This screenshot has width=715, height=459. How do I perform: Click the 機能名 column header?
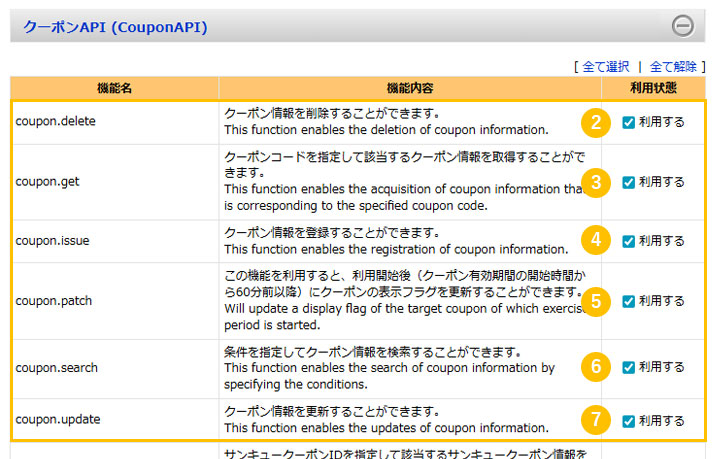tap(114, 88)
